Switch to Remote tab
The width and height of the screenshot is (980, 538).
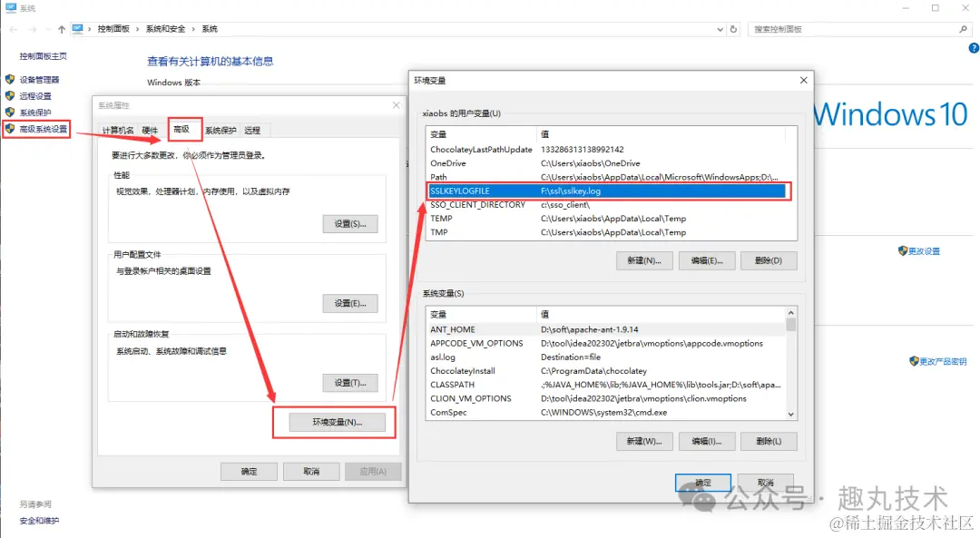(x=252, y=130)
